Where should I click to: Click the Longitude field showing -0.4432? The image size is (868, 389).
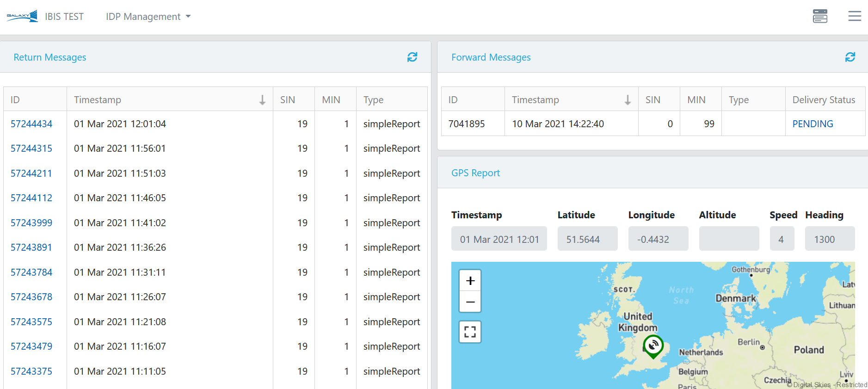tap(658, 239)
